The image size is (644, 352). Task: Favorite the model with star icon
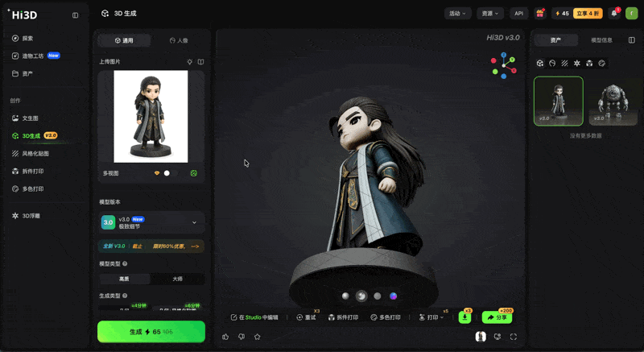click(257, 337)
